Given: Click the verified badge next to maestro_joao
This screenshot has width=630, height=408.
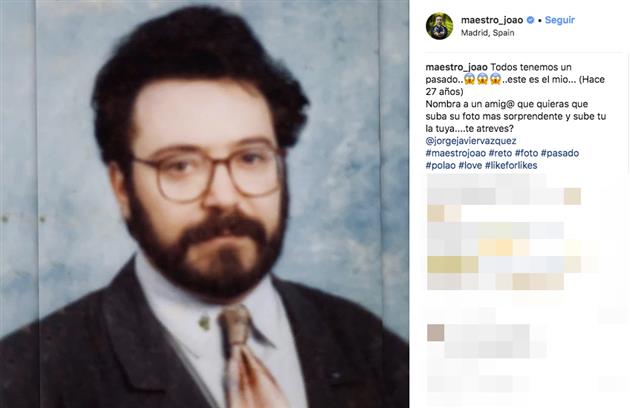Looking at the screenshot, I should (x=530, y=20).
